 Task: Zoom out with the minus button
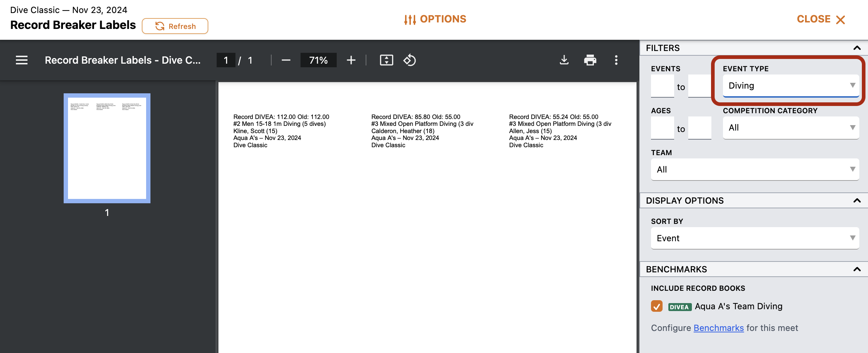286,60
